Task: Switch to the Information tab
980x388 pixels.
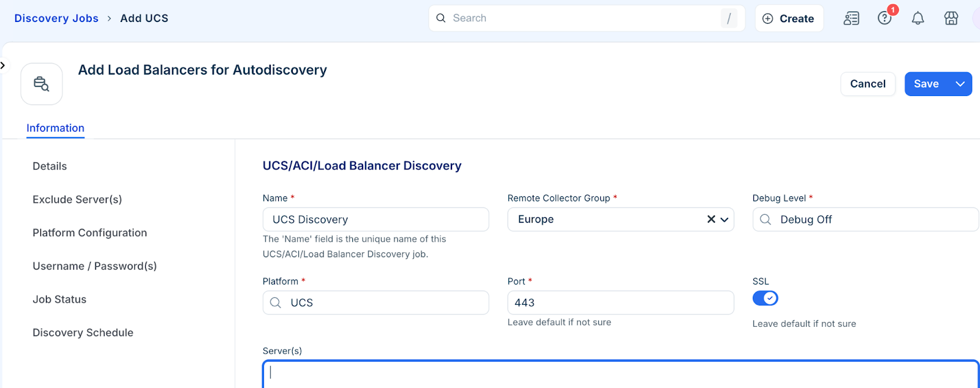Action: (55, 128)
